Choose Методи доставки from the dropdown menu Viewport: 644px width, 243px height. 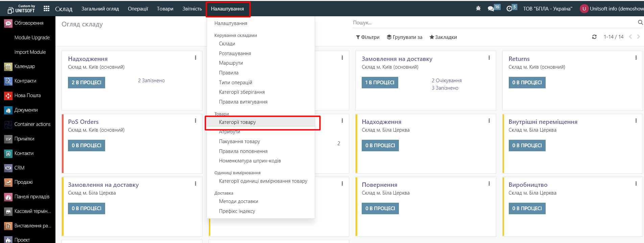point(238,201)
